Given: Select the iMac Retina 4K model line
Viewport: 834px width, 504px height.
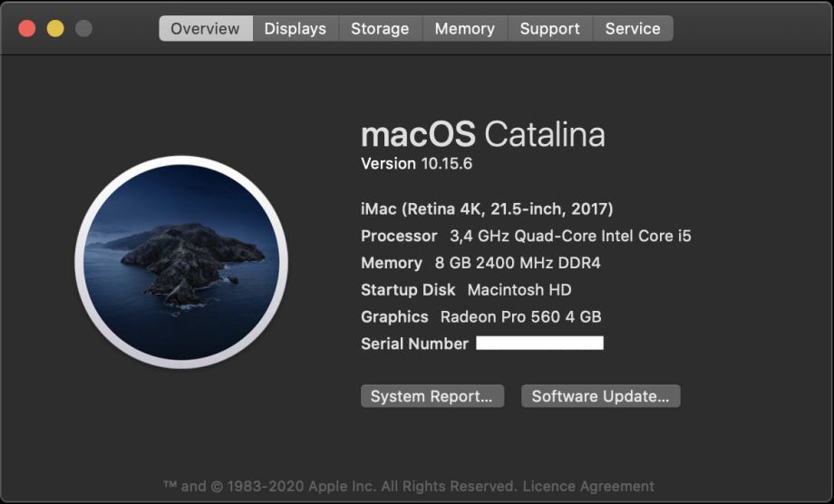Looking at the screenshot, I should click(487, 208).
